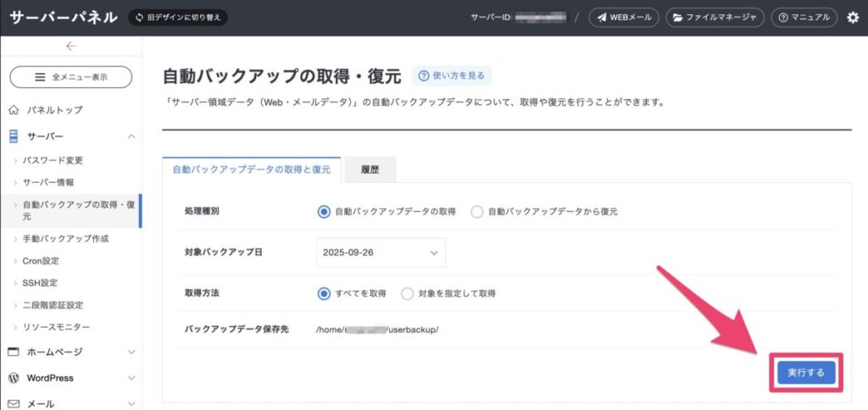Image resolution: width=868 pixels, height=410 pixels.
Task: Click the back arrow above the menu
Action: [x=70, y=47]
